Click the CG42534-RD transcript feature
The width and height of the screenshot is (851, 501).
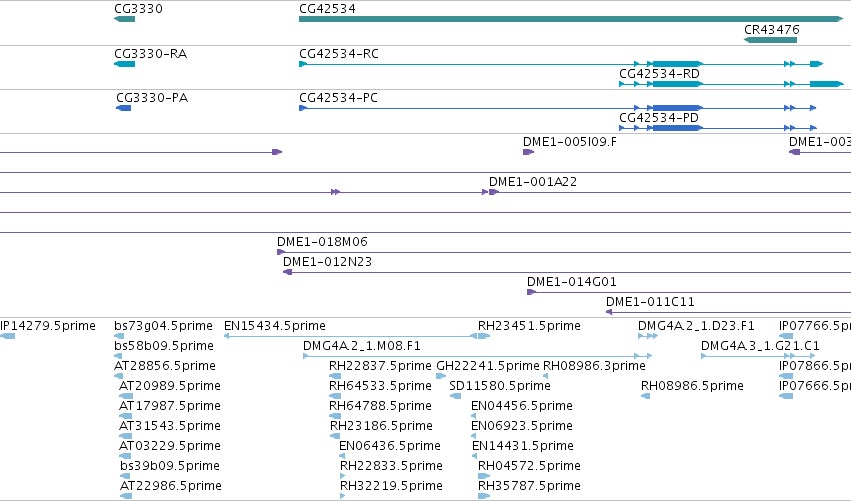click(x=731, y=84)
